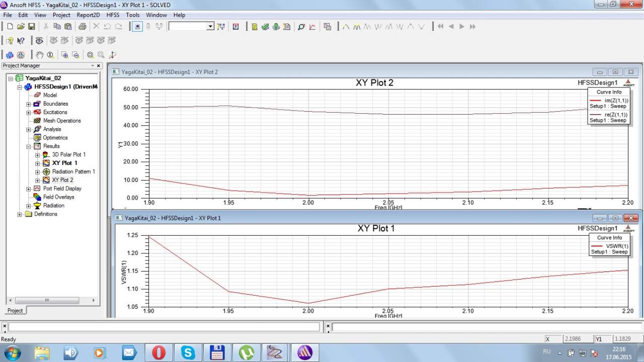The image size is (644, 362).
Task: Click the Show/Hide eye icon in toolbar
Action: 39,41
